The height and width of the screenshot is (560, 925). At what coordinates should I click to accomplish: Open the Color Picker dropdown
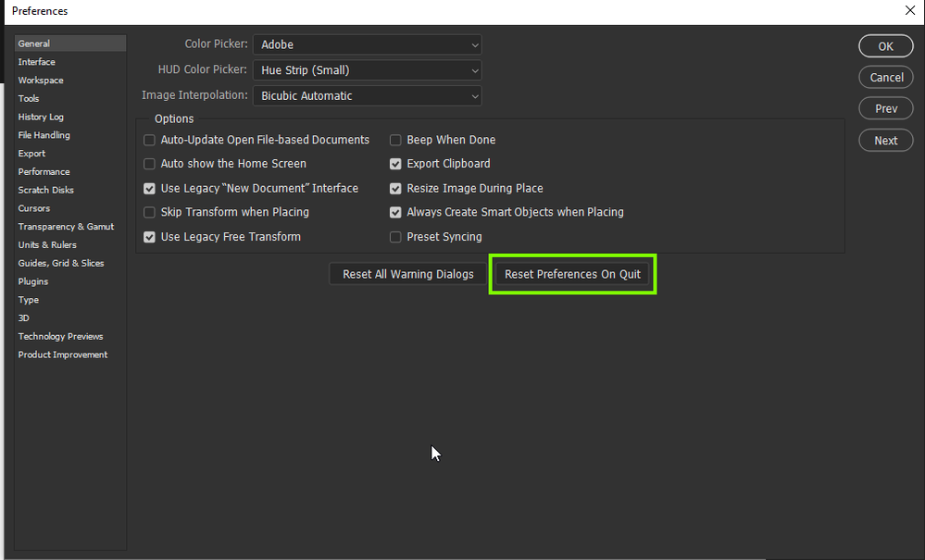tap(367, 44)
